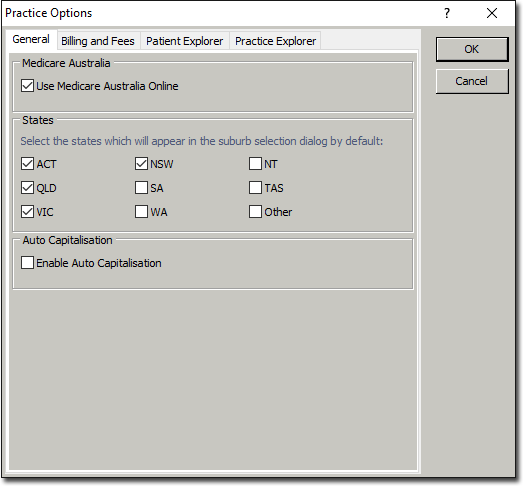523x486 pixels.
Task: Open the Patient Explorer tab
Action: point(184,41)
